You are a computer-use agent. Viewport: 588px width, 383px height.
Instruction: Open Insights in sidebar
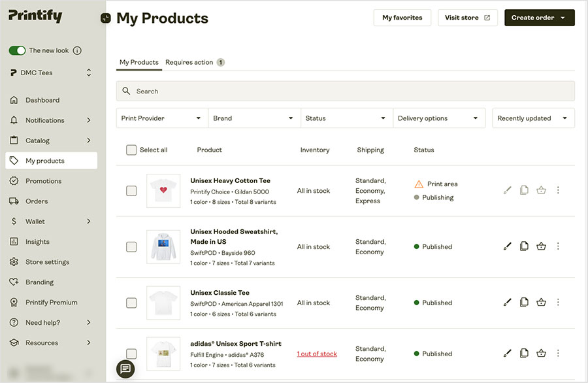click(x=52, y=242)
